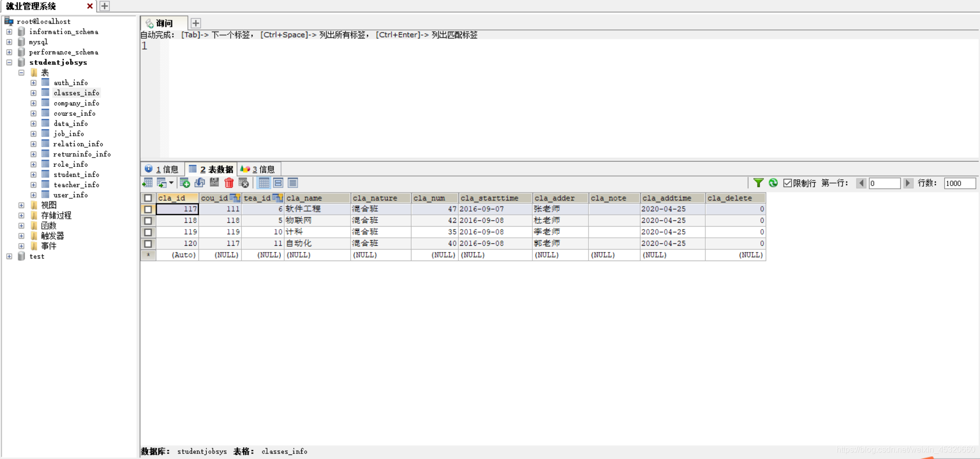Click the copy data to clipboard icon
Image resolution: width=980 pixels, height=459 pixels.
(162, 183)
